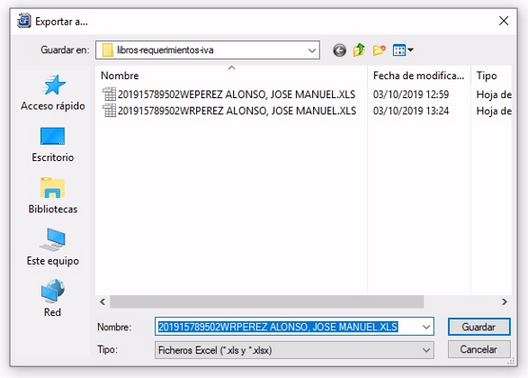The width and height of the screenshot is (528, 378).
Task: Open Escritorio location
Action: 53,145
